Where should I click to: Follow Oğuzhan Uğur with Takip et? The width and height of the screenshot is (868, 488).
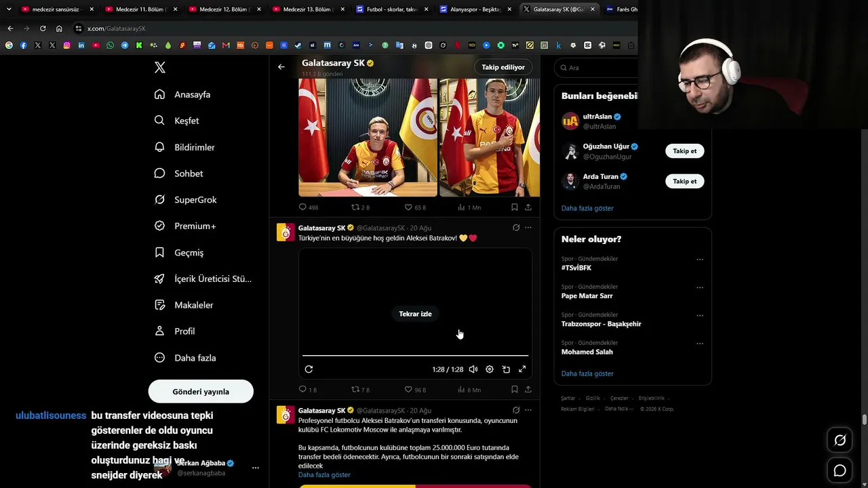point(685,151)
